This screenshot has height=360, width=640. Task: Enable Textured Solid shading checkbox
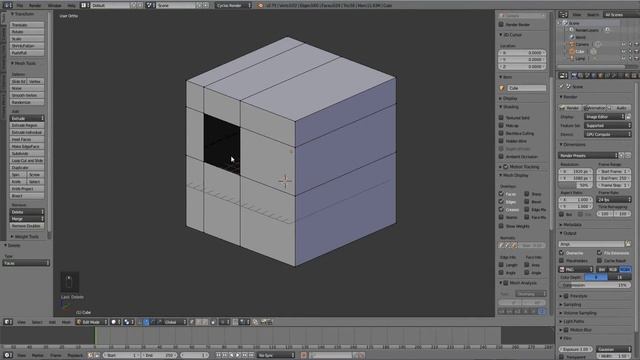point(501,117)
